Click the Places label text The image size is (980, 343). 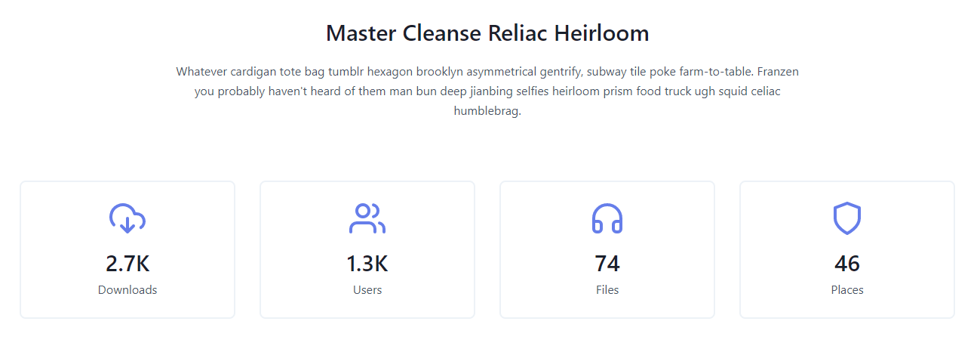coord(847,290)
